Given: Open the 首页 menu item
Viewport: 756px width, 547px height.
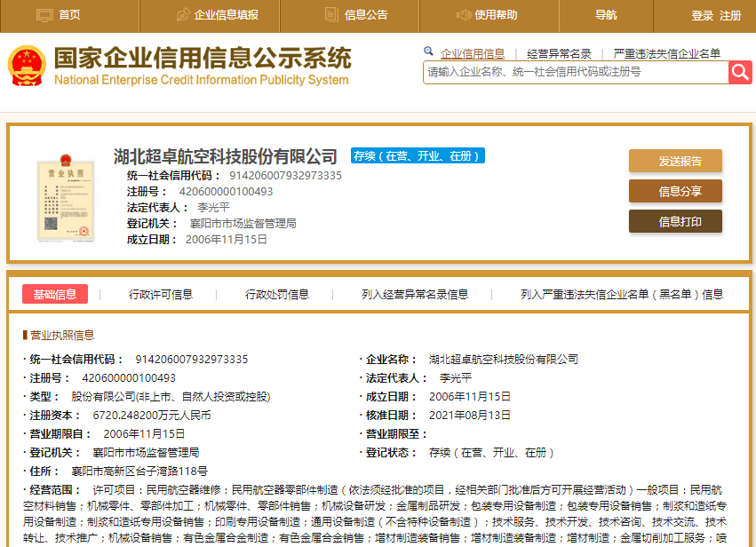Looking at the screenshot, I should 69,15.
